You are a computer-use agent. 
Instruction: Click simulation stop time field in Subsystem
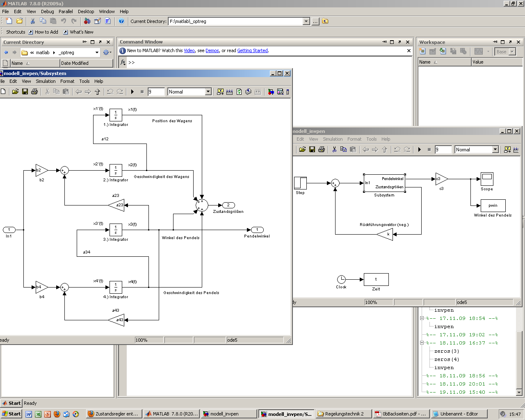coord(156,91)
